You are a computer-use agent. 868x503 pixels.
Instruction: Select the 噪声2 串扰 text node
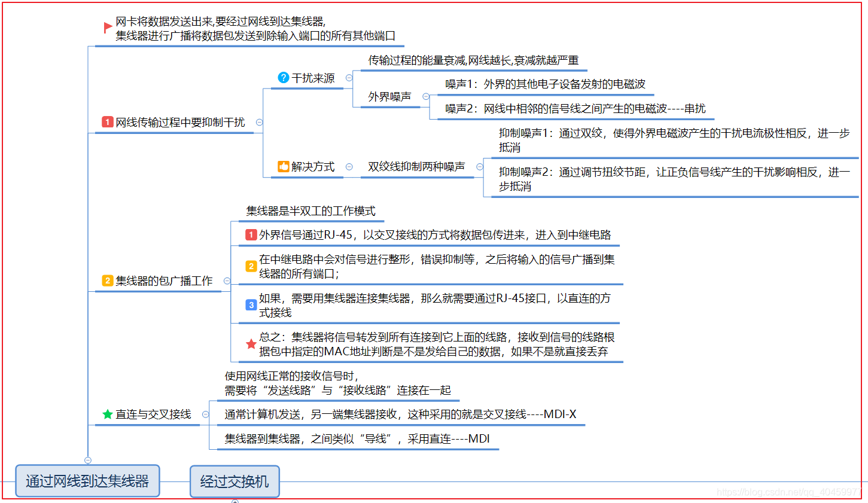[575, 108]
